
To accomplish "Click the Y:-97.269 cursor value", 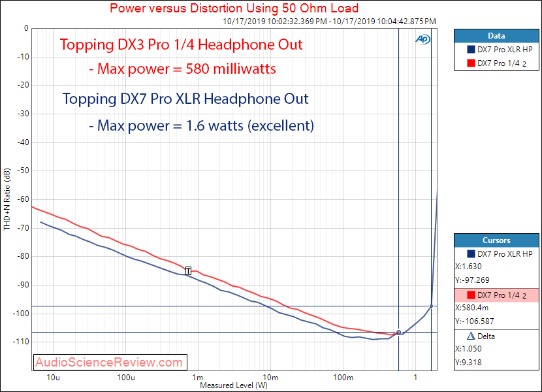I will 472,280.
